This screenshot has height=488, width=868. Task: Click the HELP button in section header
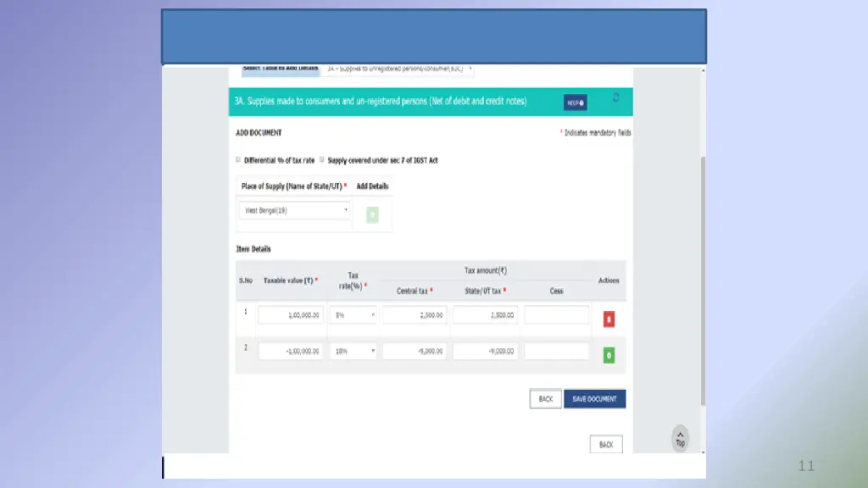[x=575, y=103]
